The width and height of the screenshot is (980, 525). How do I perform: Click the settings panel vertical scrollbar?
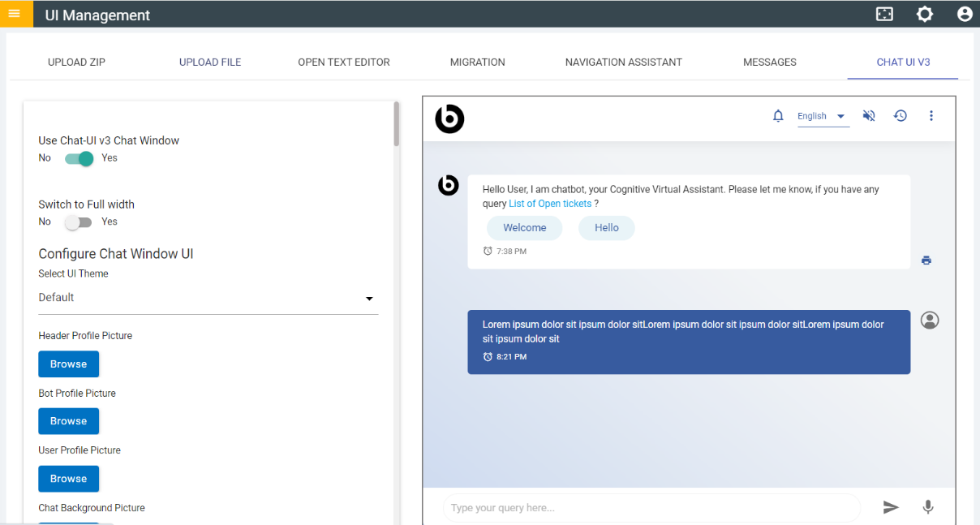397,124
